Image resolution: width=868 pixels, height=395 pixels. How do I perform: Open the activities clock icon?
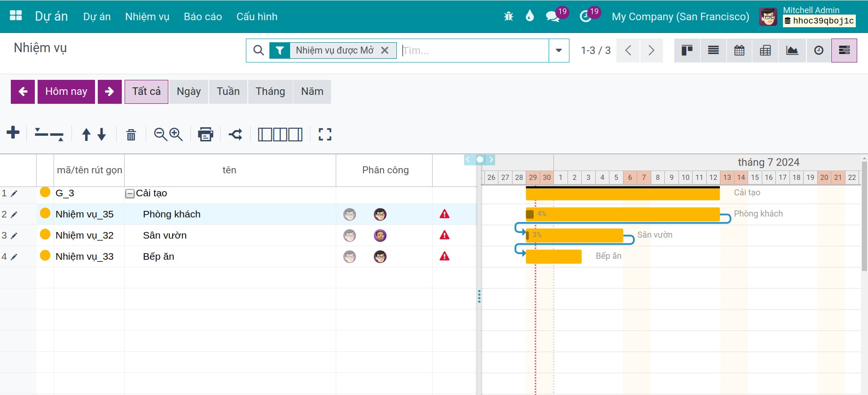pyautogui.click(x=585, y=16)
